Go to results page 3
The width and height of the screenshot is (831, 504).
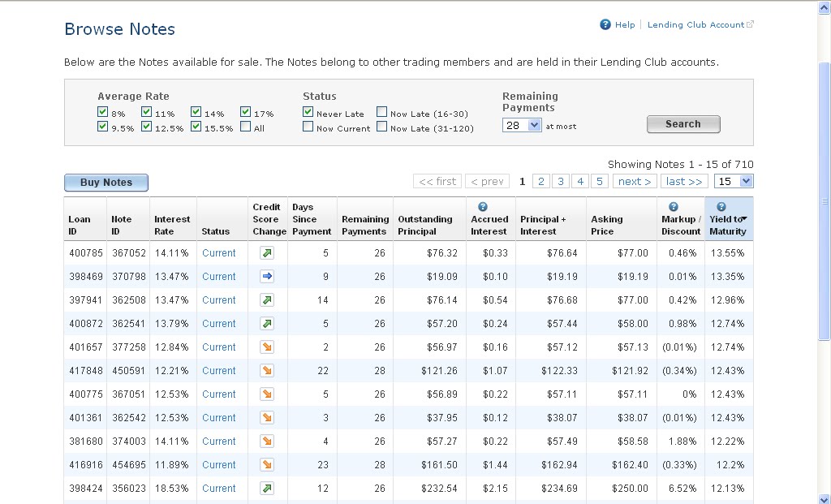561,181
